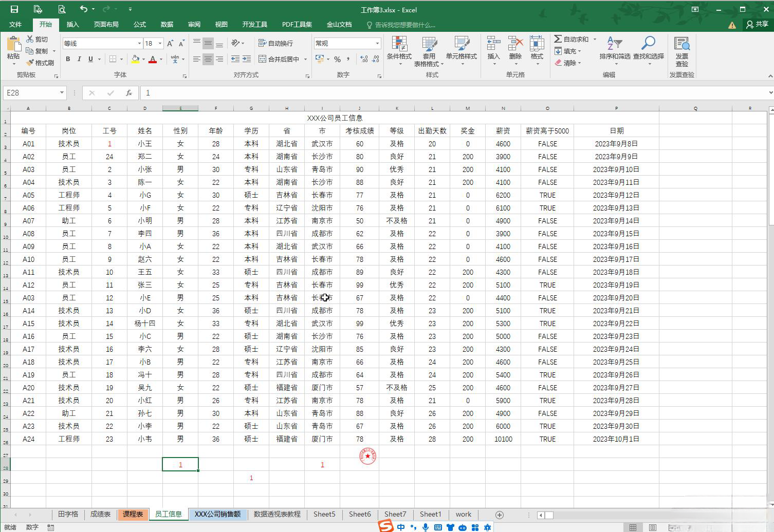The image size is (774, 532).
Task: Open the font color dropdown arrow
Action: click(x=161, y=60)
